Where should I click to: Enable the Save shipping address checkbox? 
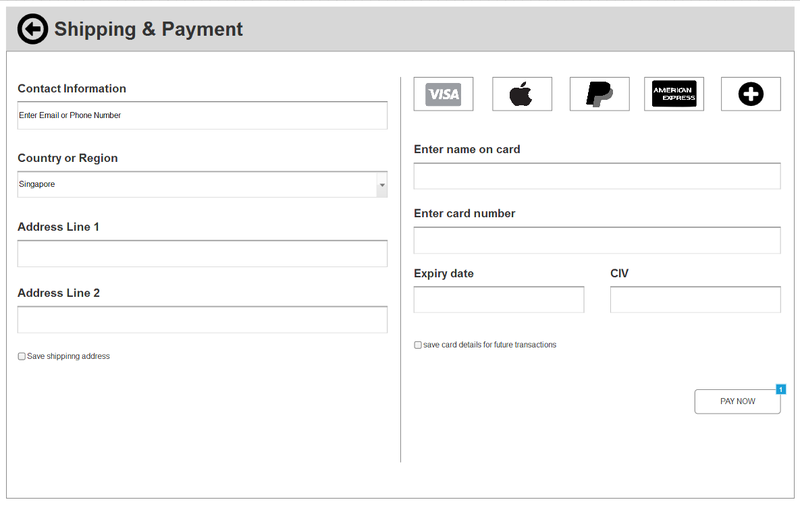tap(22, 357)
